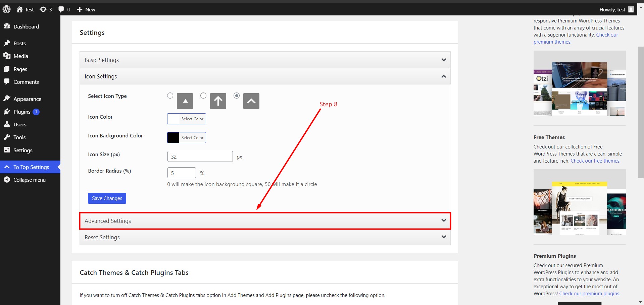
Task: Open the Icon Color swatch picker
Action: pyautogui.click(x=173, y=119)
